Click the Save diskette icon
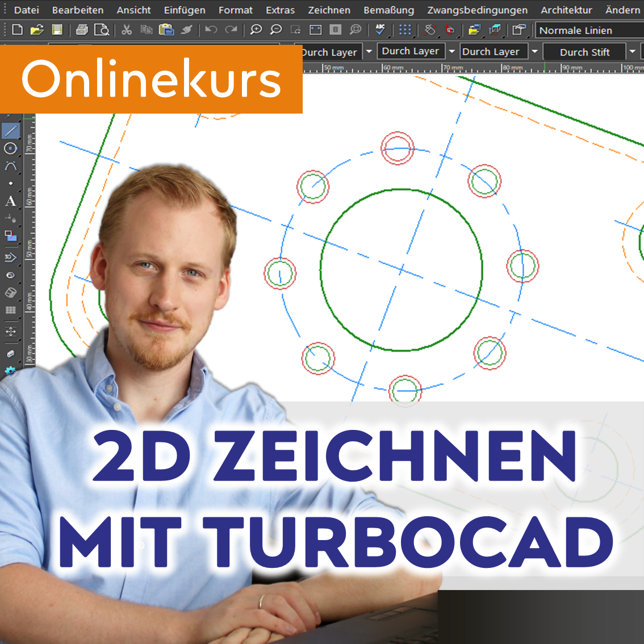This screenshot has height=644, width=644. pyautogui.click(x=57, y=30)
